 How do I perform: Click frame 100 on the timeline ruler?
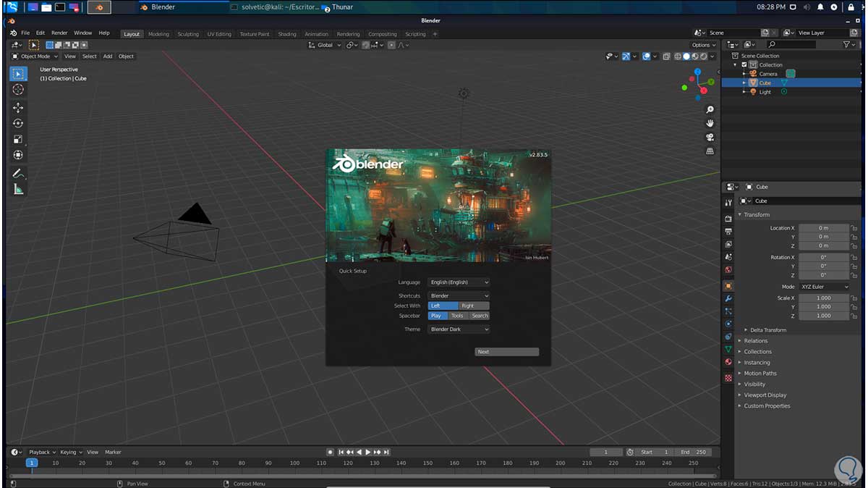coord(294,463)
